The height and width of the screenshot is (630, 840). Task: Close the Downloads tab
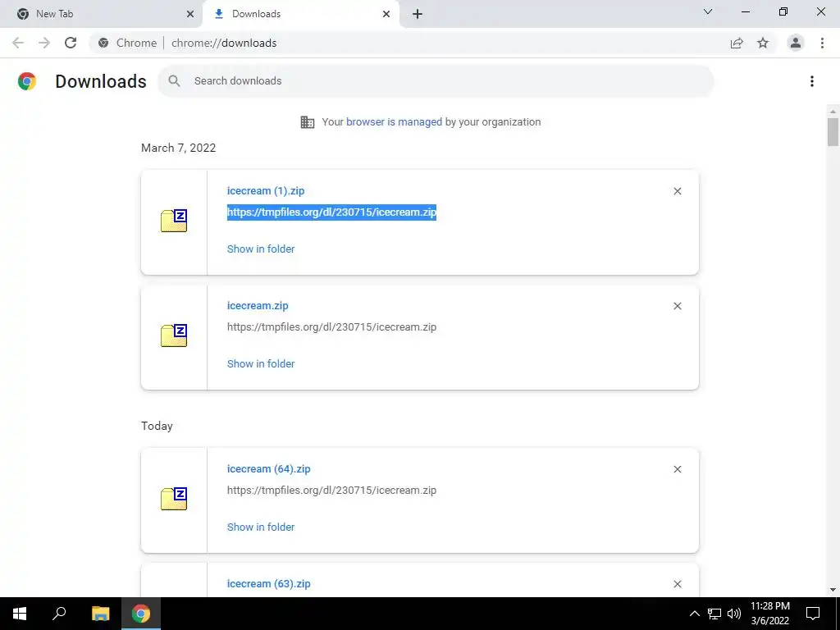(x=386, y=14)
